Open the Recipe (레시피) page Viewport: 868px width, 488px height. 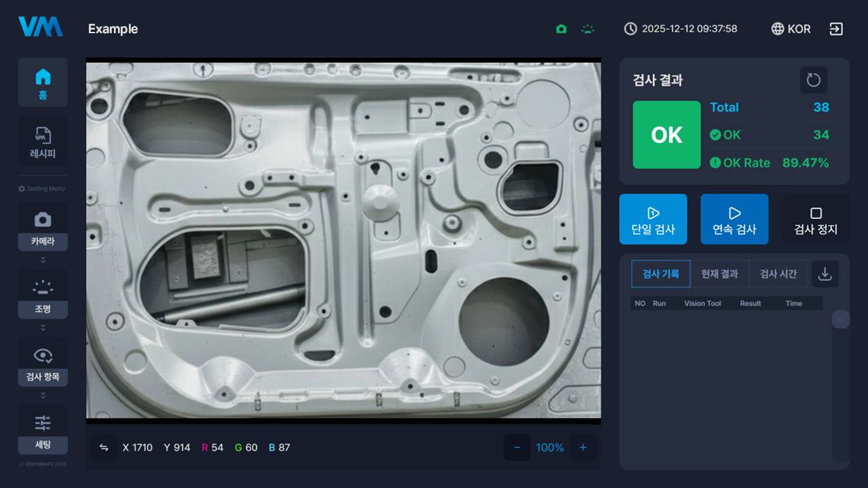[43, 142]
